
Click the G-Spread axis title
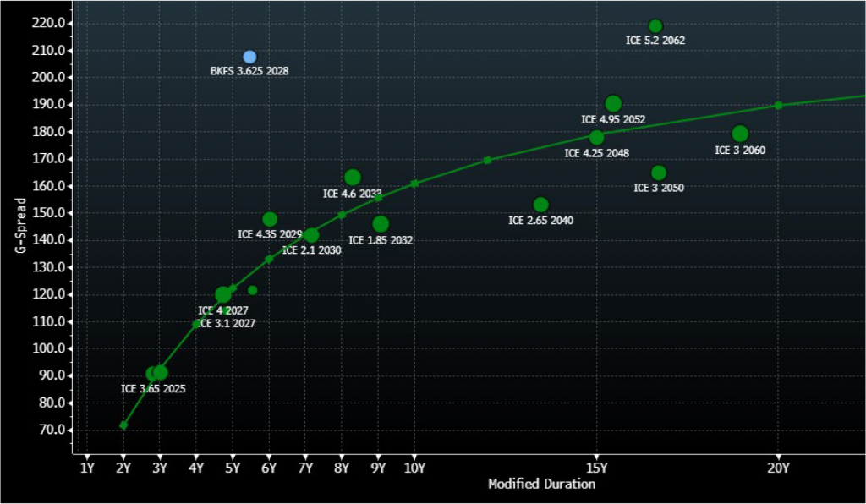point(21,225)
